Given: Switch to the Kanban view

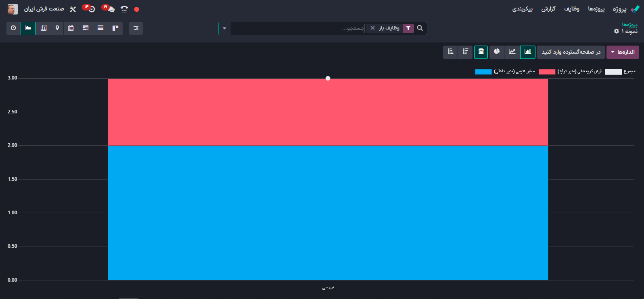Looking at the screenshot, I should click(x=115, y=28).
